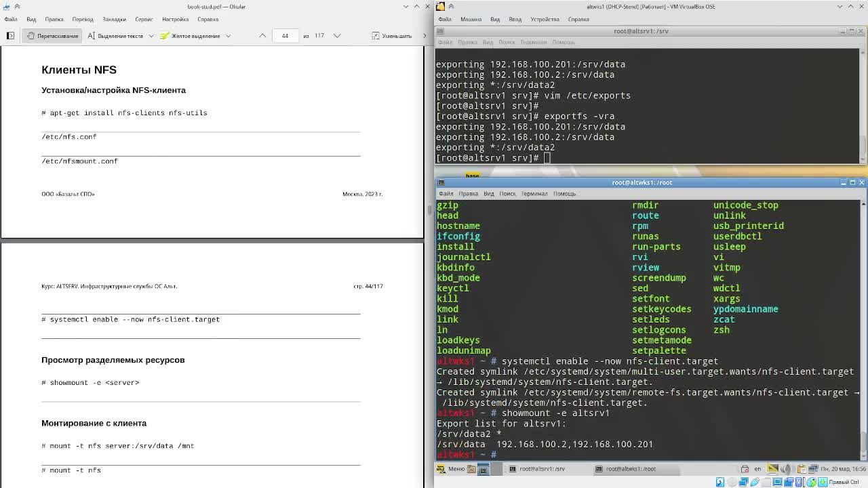This screenshot has height=488, width=868.
Task: Open the Меню start button in guest taskbar
Action: [451, 469]
